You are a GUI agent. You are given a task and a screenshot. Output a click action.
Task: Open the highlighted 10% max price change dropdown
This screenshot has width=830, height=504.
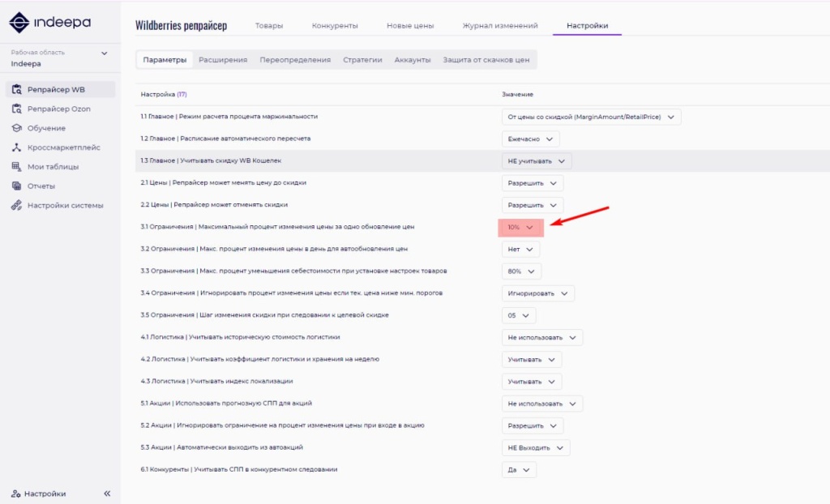pos(520,228)
